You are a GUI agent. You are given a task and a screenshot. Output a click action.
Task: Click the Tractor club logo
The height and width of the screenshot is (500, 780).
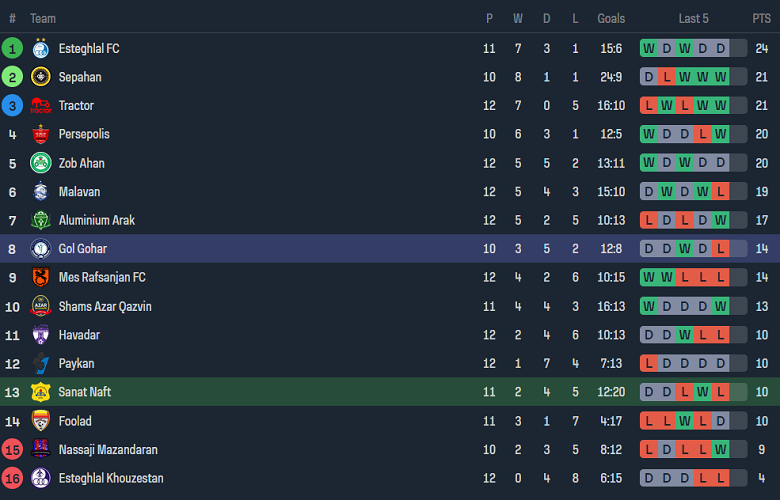(41, 106)
